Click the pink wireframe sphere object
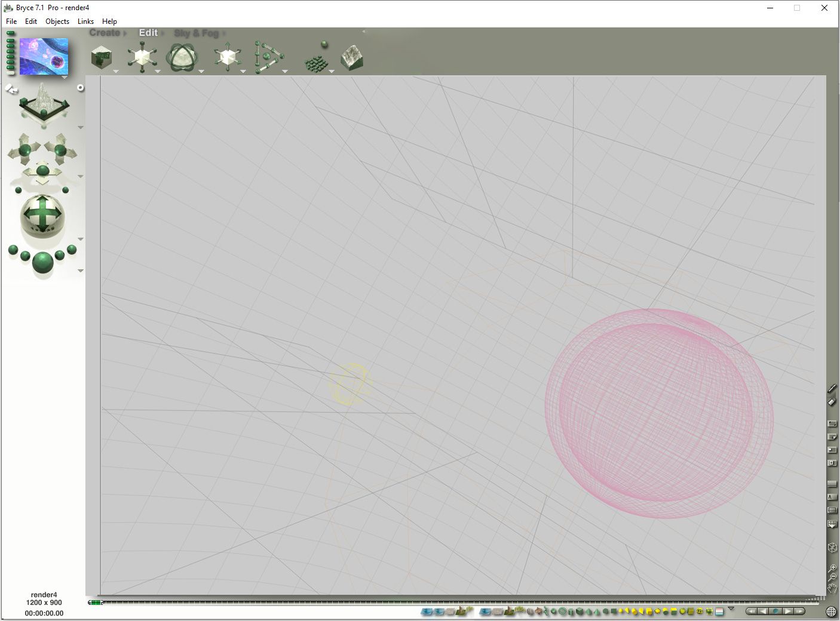The image size is (840, 621). pos(659,413)
